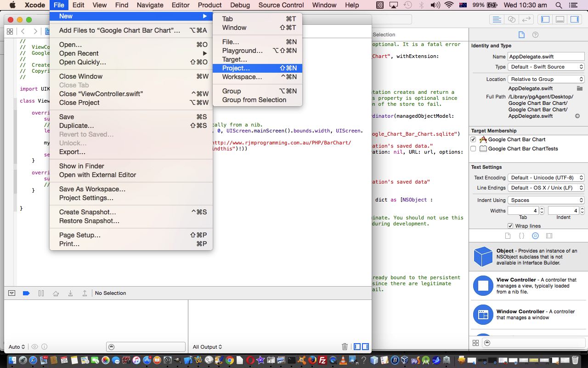Open the Indent Using dropdown
This screenshot has width=588, height=368.
pyautogui.click(x=546, y=200)
